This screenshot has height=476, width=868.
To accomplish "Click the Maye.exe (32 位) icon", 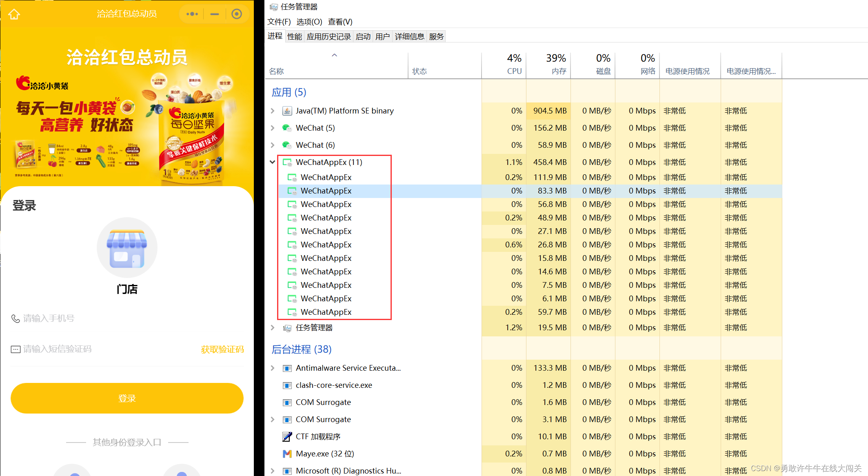I will tap(287, 454).
